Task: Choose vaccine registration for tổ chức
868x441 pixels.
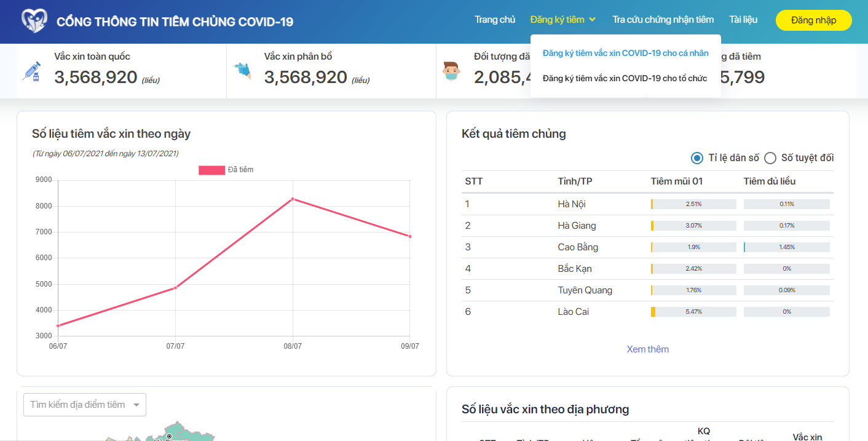Action: [x=625, y=78]
